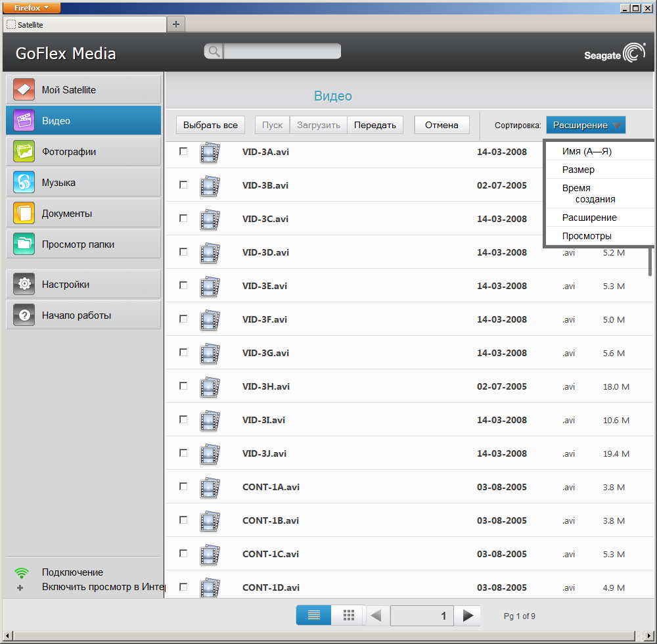Click the Выбрать все button
657x644 pixels.
click(210, 125)
